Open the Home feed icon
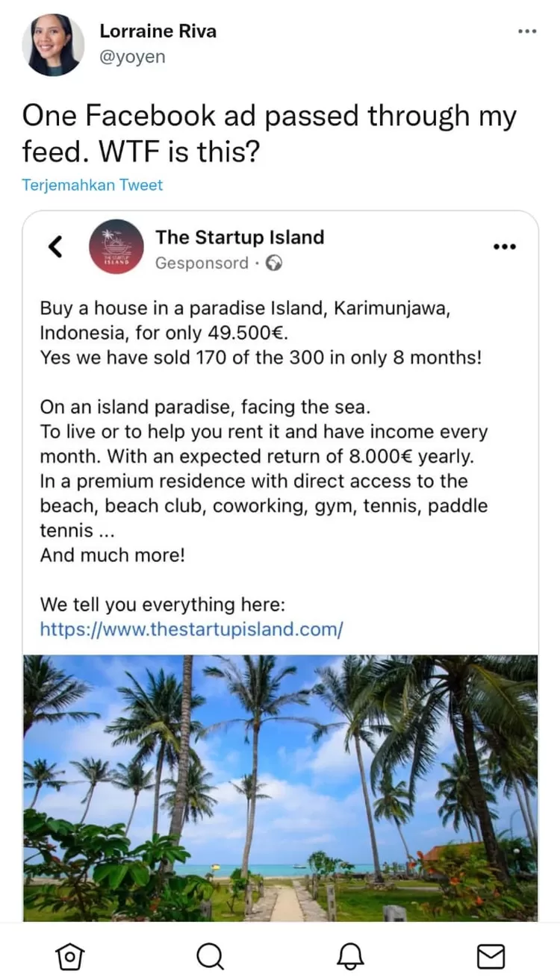 (x=69, y=955)
